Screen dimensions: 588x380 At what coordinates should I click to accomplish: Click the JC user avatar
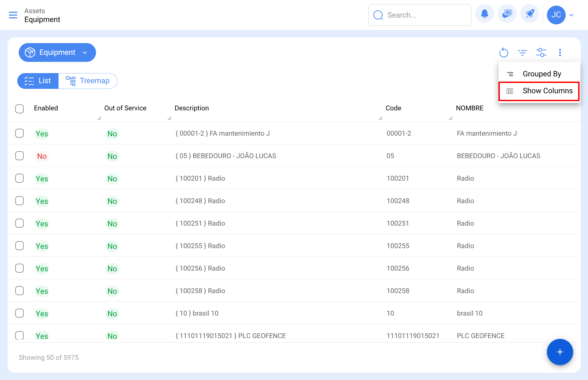click(x=556, y=15)
